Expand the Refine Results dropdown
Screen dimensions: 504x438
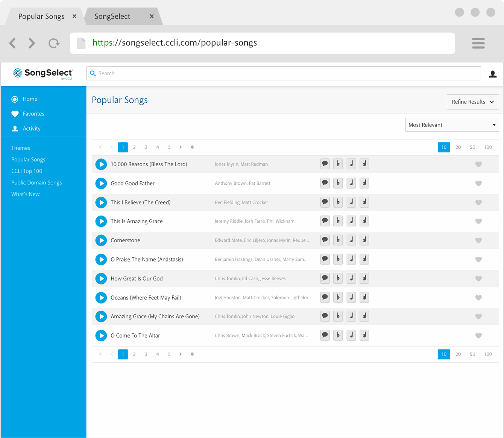[473, 102]
